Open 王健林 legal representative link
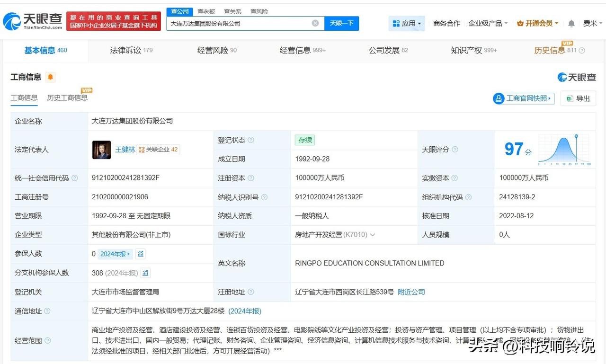The width and height of the screenshot is (606, 364). [x=125, y=150]
